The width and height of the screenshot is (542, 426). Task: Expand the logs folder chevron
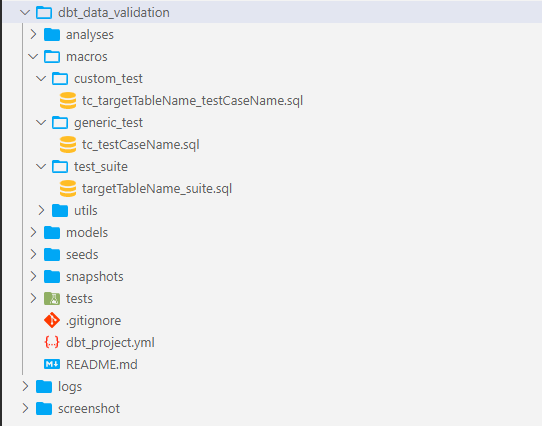pyautogui.click(x=25, y=387)
